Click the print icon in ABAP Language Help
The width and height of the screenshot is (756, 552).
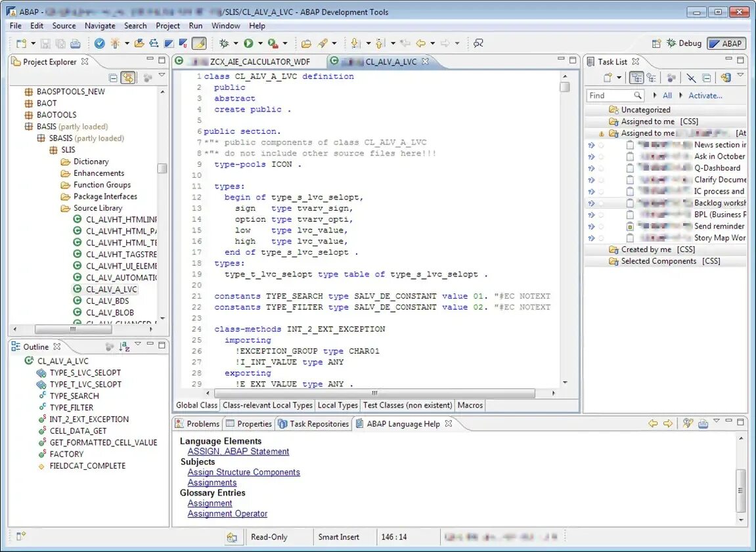coord(703,424)
